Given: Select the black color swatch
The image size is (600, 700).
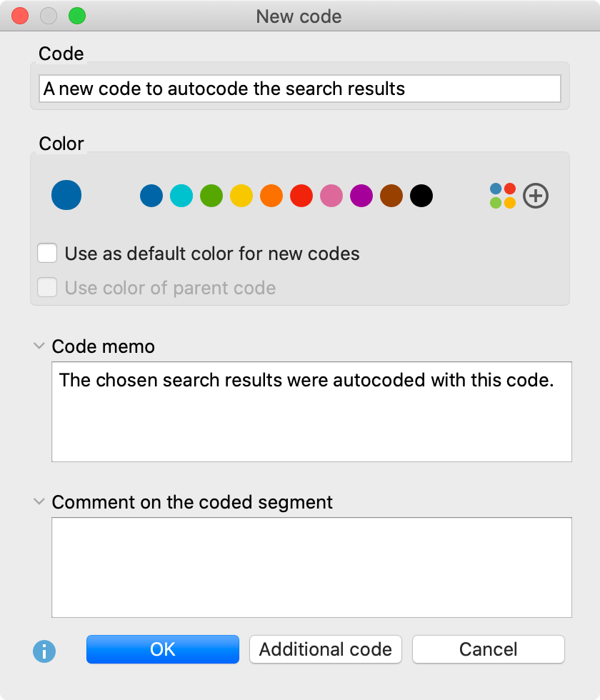Looking at the screenshot, I should [x=421, y=196].
